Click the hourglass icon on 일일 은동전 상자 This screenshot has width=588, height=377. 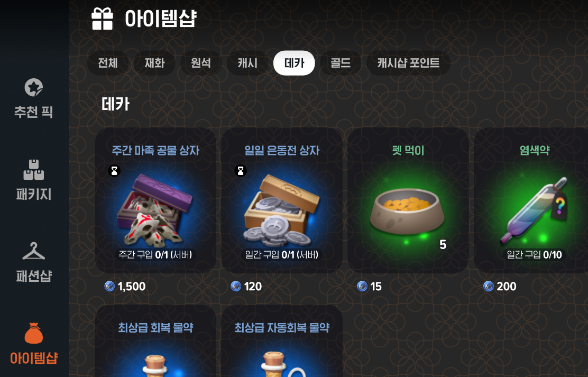(241, 171)
